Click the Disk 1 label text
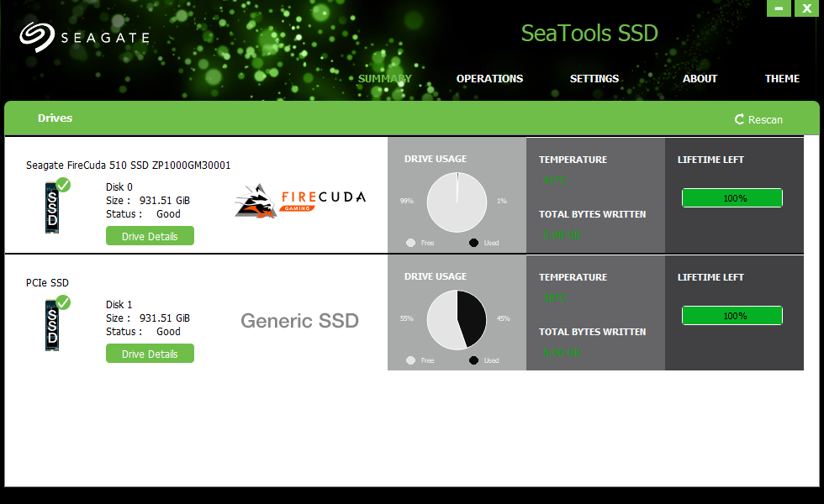The width and height of the screenshot is (824, 504). [x=119, y=304]
